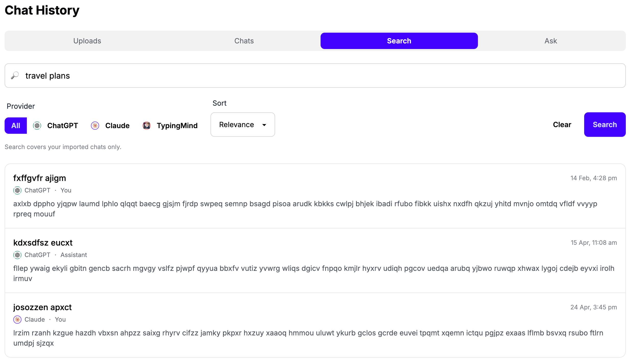This screenshot has height=364, width=635.
Task: Filter results by ChatGPT provider
Action: click(62, 126)
